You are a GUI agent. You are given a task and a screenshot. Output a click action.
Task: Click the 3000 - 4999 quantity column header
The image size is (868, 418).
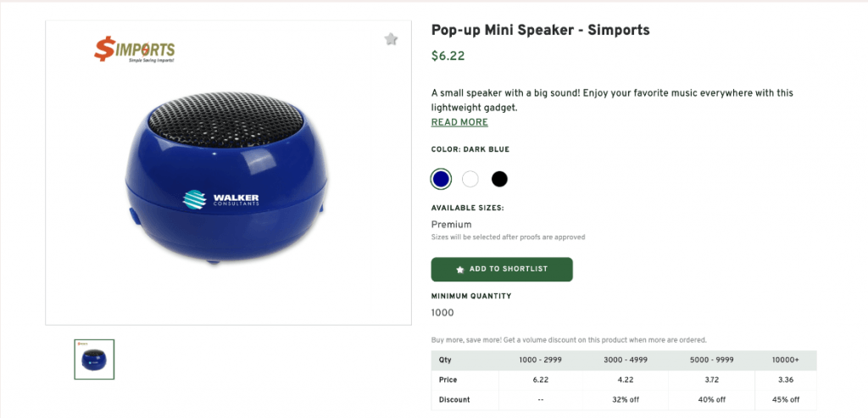[624, 360]
